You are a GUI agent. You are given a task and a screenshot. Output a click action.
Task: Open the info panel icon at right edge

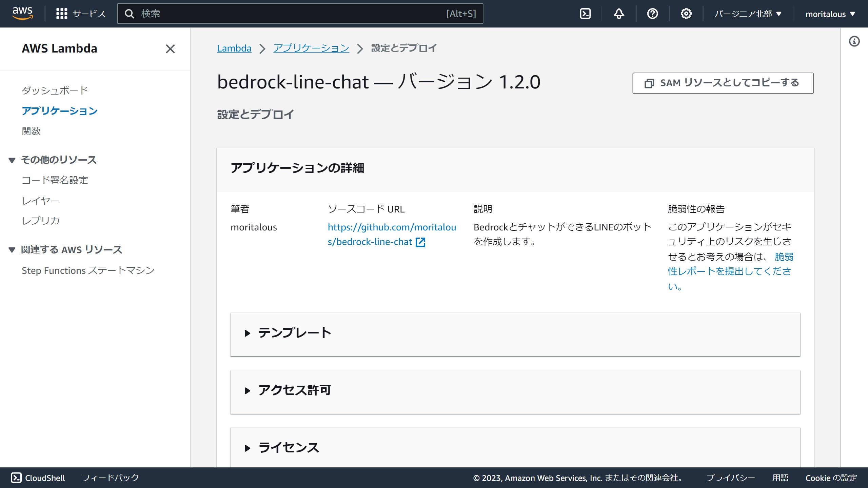854,41
